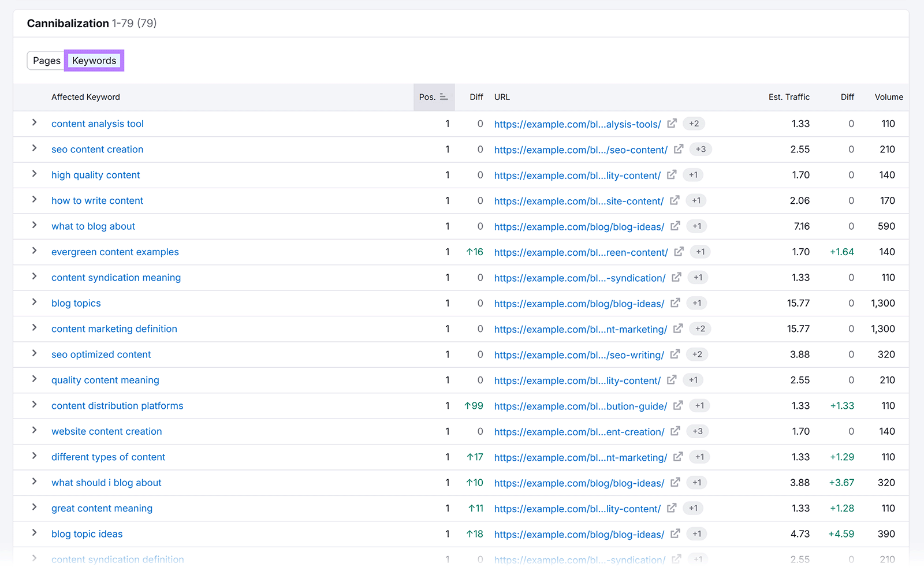924x571 pixels.
Task: Click the +2 badge on the content marketing definition row
Action: [x=699, y=329]
